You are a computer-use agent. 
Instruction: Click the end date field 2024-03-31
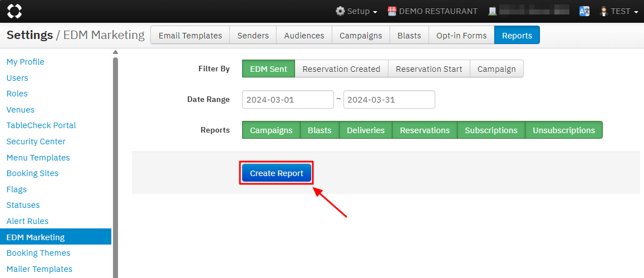pyautogui.click(x=389, y=100)
